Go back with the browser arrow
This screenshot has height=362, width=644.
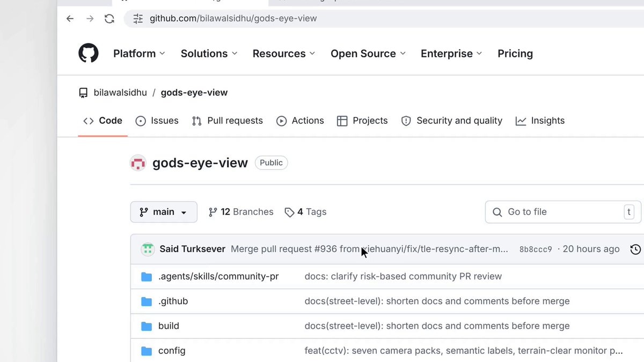click(70, 19)
